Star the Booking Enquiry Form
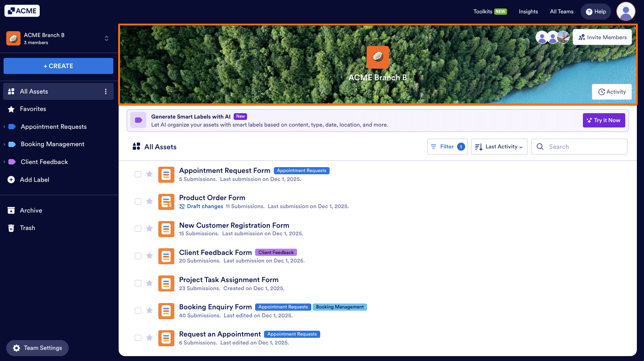The image size is (644, 361). coord(149,310)
